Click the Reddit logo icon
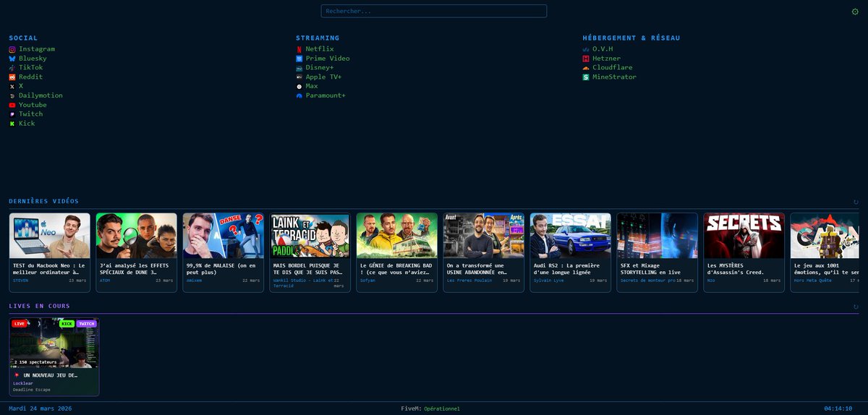Image resolution: width=868 pixels, height=415 pixels. 12,77
